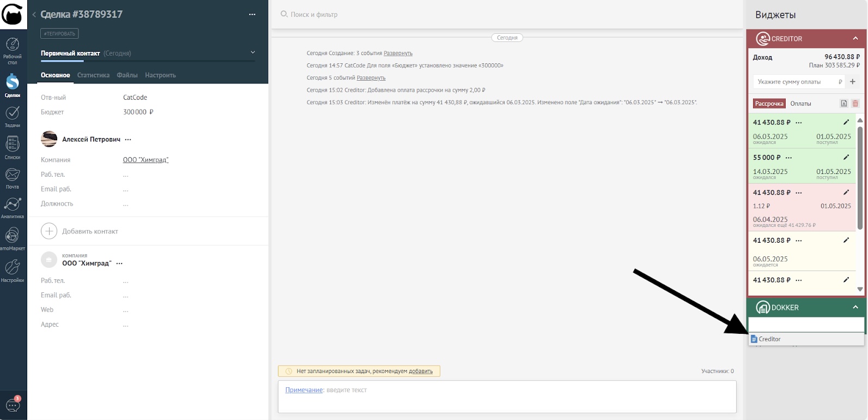Open the Первичный контакт stage dropdown

click(253, 52)
